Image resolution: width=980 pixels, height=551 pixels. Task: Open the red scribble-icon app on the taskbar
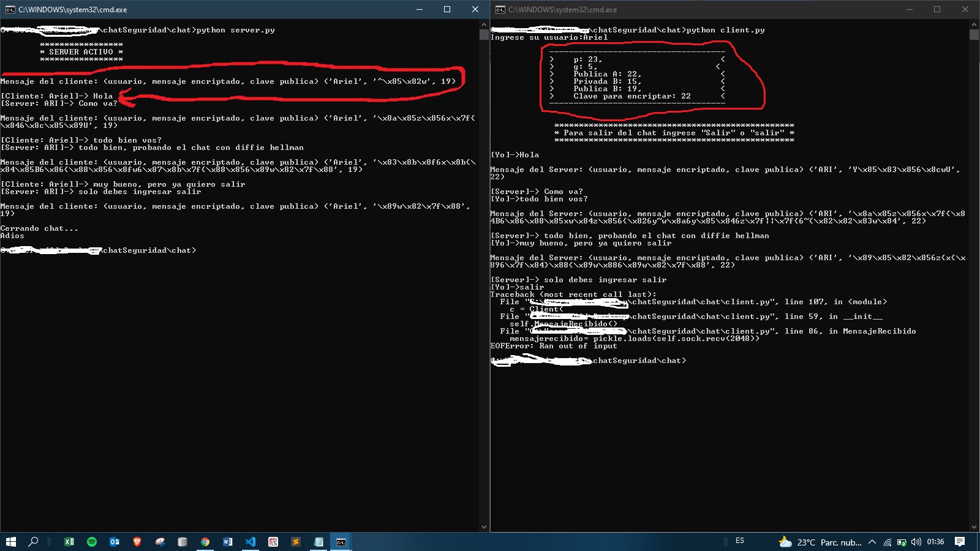[x=273, y=542]
